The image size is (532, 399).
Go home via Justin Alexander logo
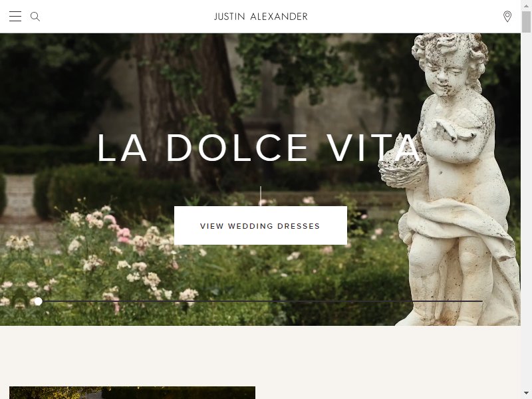[x=261, y=17]
